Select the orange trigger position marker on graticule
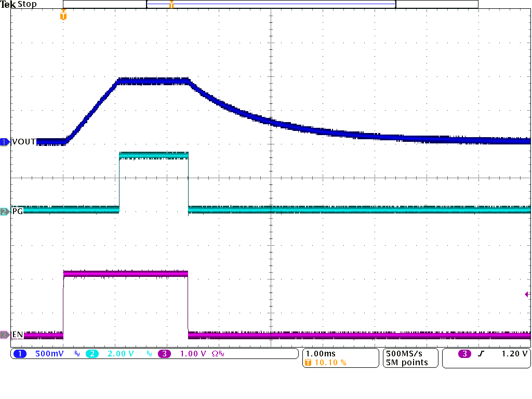Image resolution: width=532 pixels, height=399 pixels. [63, 16]
